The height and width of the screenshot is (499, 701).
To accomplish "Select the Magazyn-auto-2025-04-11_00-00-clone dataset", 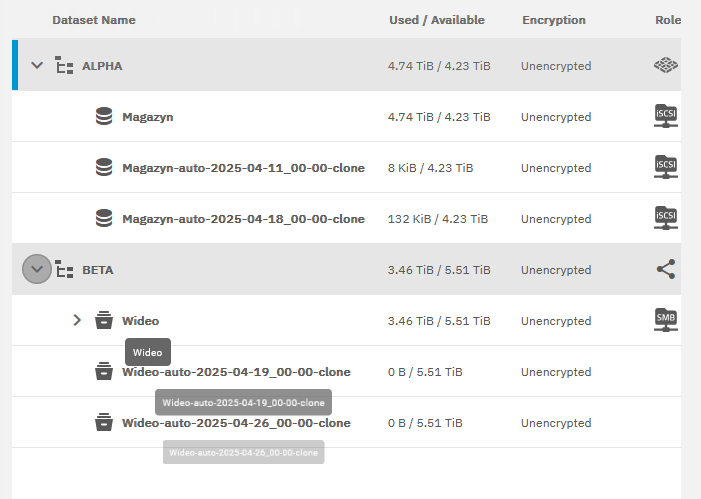I will (x=243, y=168).
